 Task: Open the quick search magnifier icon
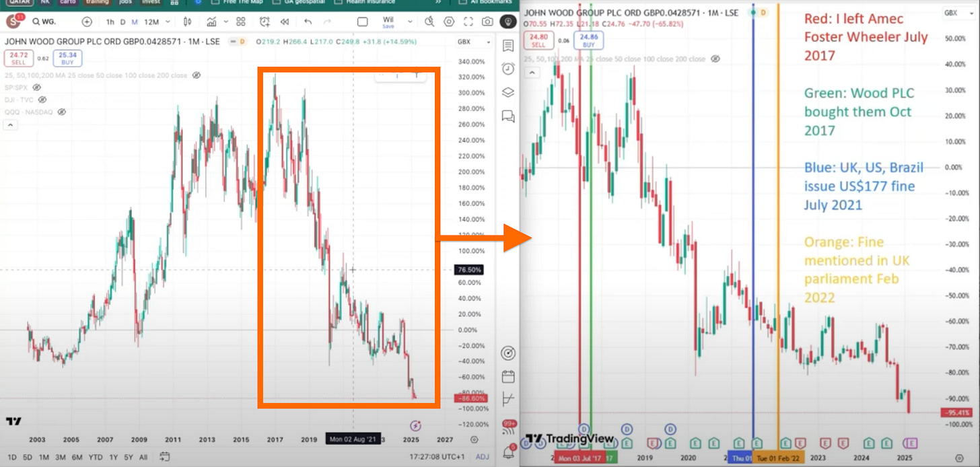pos(430,22)
